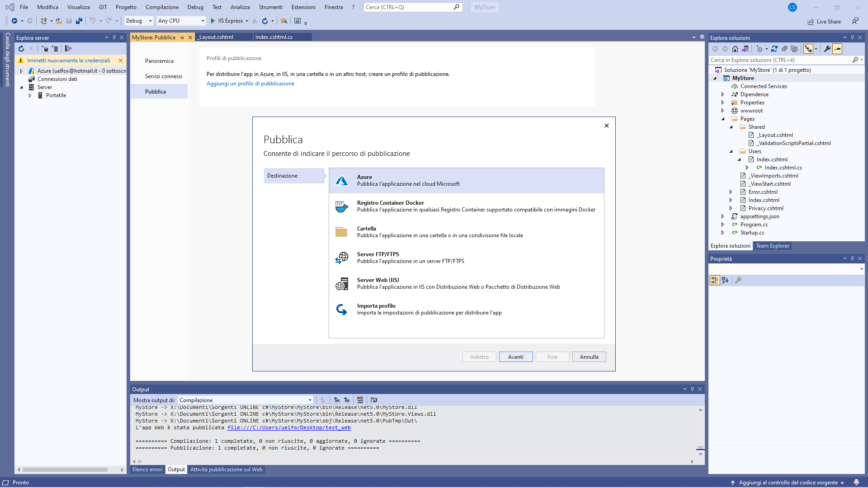Click the new project icon in toolbar
Viewport: 868px width, 488px height.
pyautogui.click(x=43, y=21)
